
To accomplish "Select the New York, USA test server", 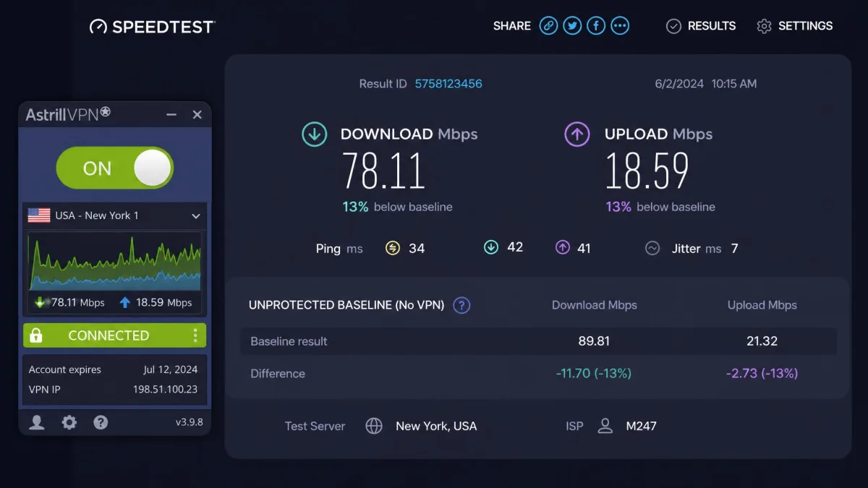I will [x=436, y=426].
